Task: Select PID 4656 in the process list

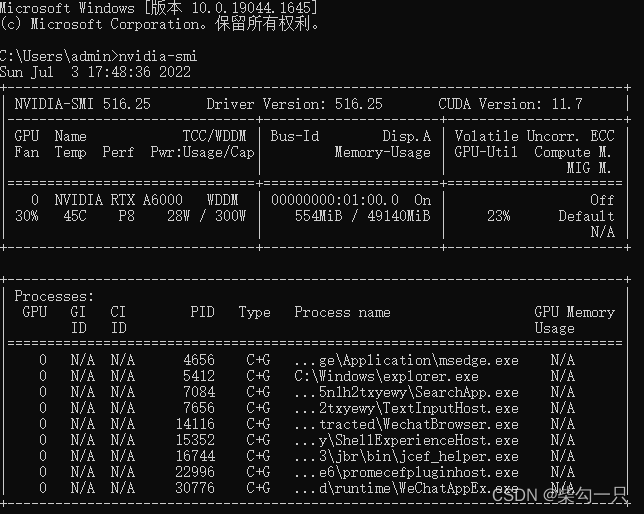Action: coord(199,360)
